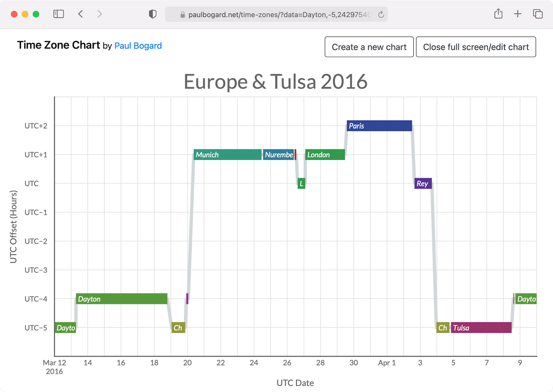Image resolution: width=553 pixels, height=392 pixels.
Task: Select the Nuremberg bar on the chart
Action: coord(278,155)
